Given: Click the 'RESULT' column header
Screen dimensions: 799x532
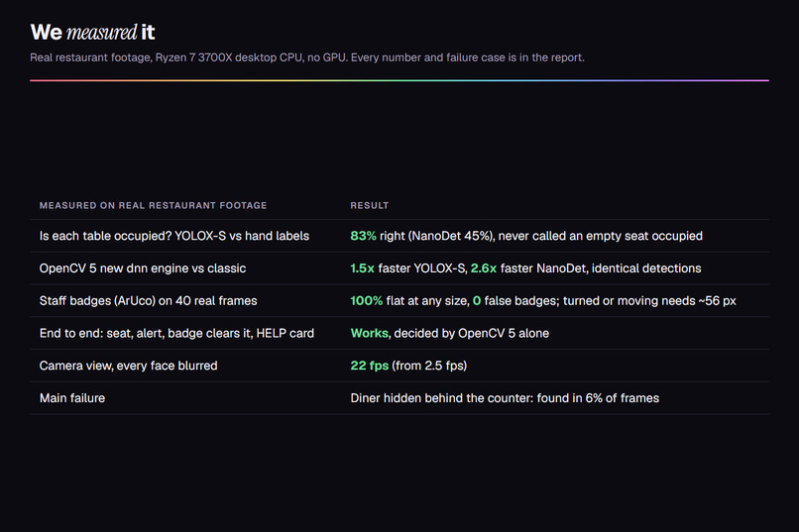Looking at the screenshot, I should [x=370, y=205].
